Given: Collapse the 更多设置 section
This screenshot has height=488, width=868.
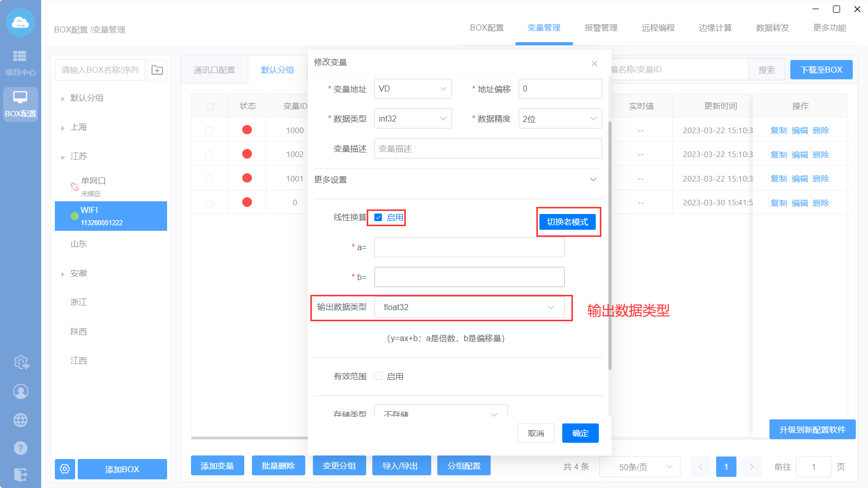Looking at the screenshot, I should [x=593, y=180].
